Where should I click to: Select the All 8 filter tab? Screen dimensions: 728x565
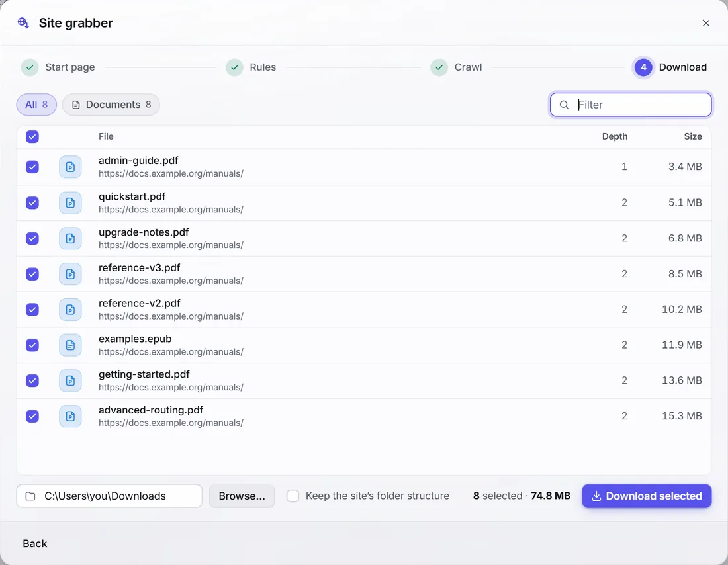pos(36,105)
